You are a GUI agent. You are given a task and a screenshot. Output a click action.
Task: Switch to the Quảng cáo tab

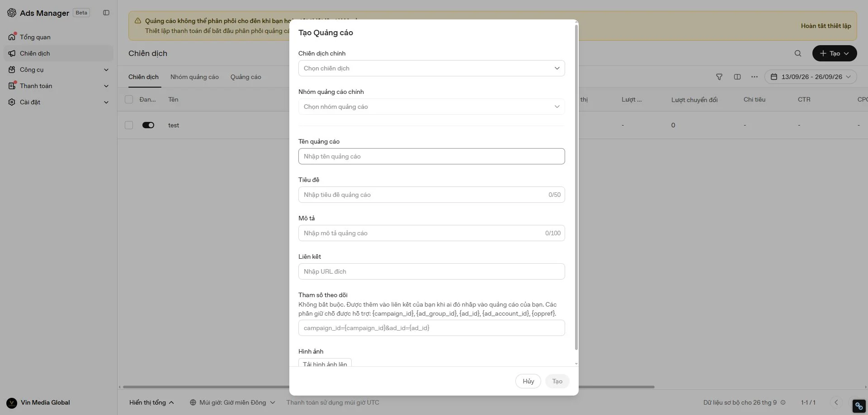click(246, 77)
